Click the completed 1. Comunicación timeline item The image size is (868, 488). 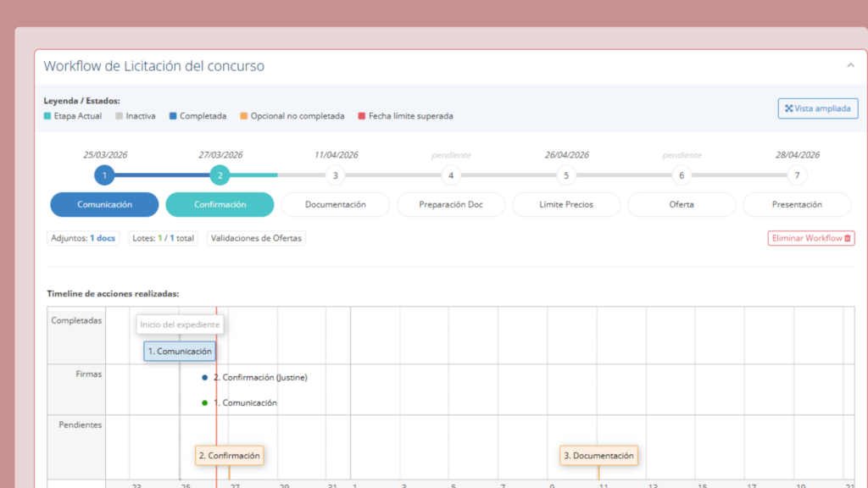pyautogui.click(x=179, y=351)
